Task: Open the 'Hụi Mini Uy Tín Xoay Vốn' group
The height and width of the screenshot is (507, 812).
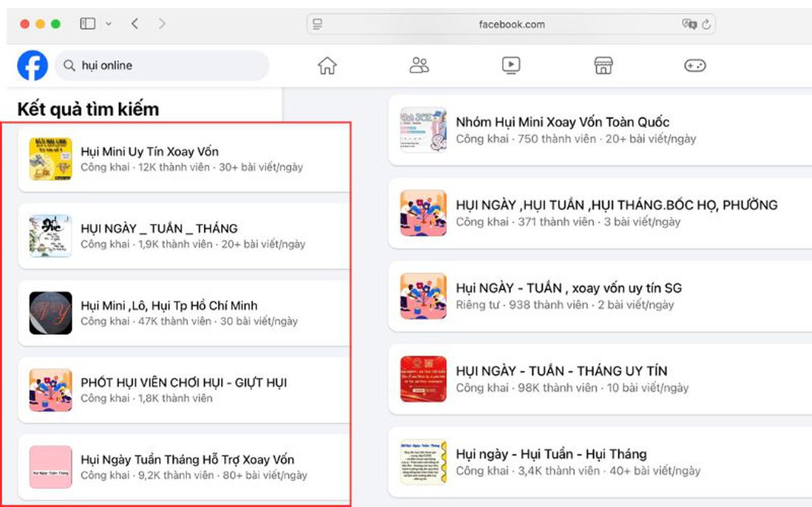Action: [149, 152]
